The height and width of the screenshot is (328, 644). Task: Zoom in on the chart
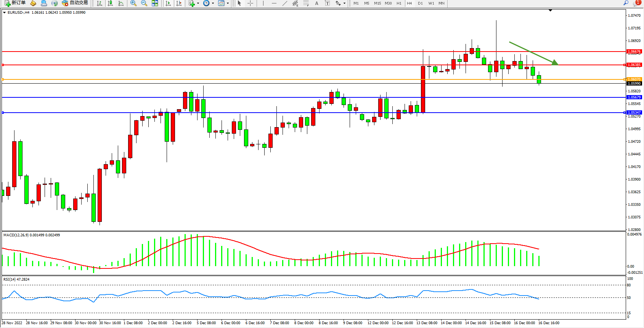point(133,3)
